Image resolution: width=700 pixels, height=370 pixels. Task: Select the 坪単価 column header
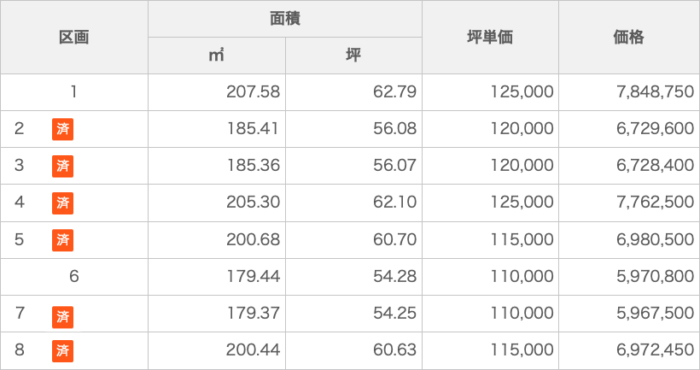[x=490, y=37]
